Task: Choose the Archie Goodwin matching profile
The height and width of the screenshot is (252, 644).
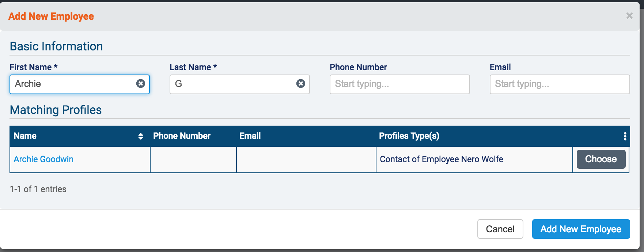Action: click(x=601, y=159)
